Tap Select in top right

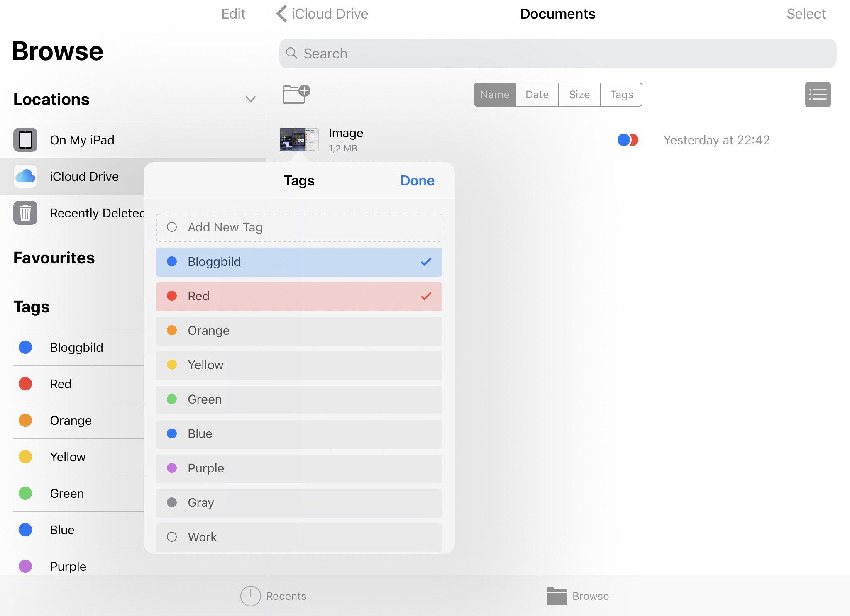[x=806, y=14]
